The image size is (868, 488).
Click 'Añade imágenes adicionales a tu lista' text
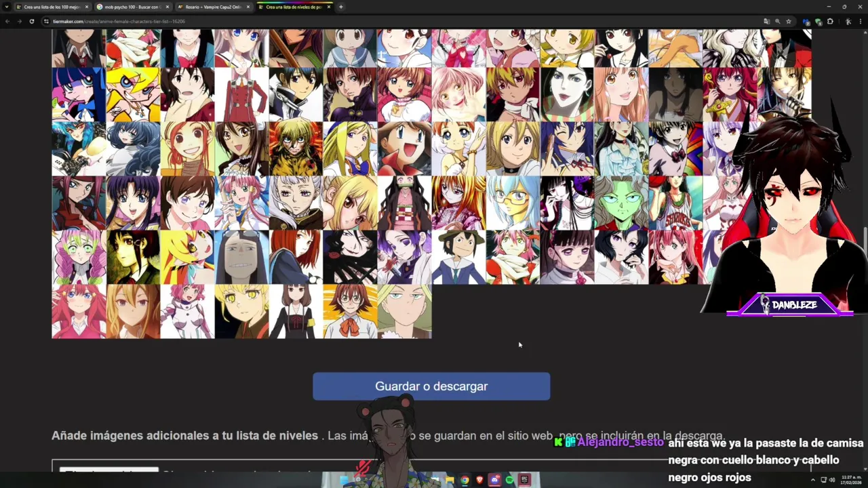pos(184,436)
